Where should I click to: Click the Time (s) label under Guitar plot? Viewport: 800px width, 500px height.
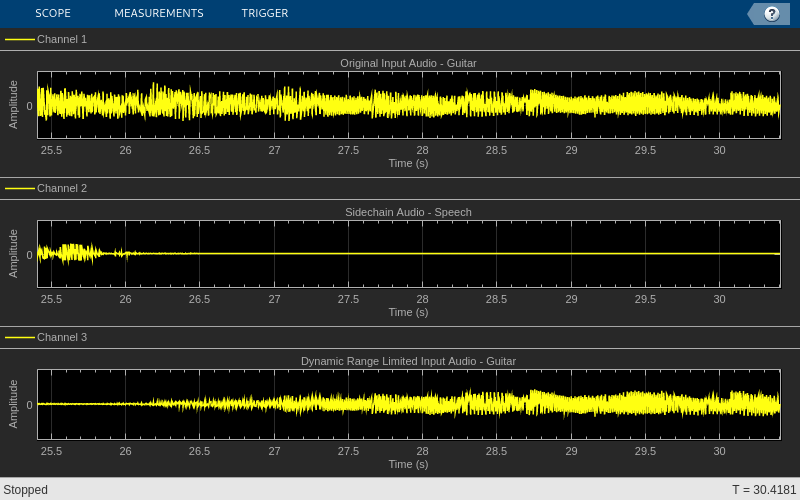(x=408, y=163)
